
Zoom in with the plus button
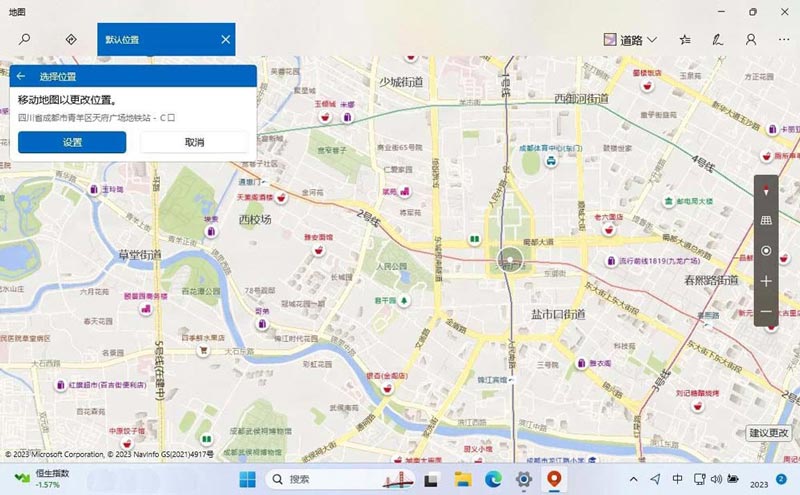[766, 282]
